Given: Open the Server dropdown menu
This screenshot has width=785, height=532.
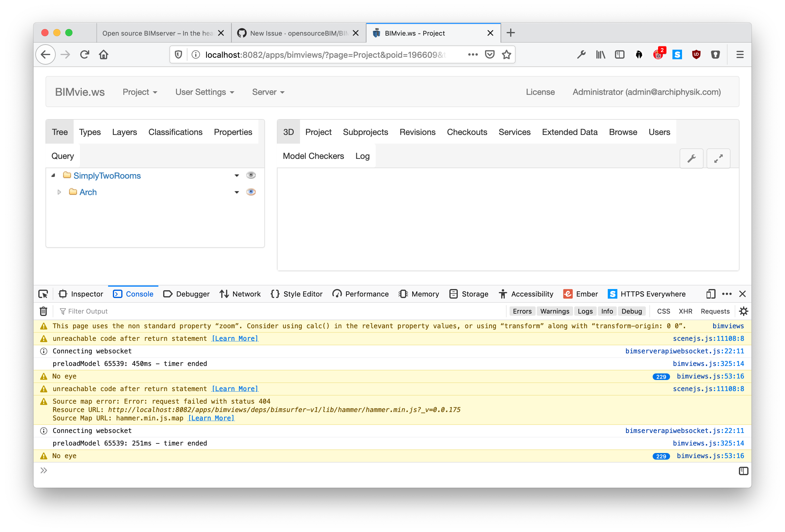Looking at the screenshot, I should pos(268,92).
